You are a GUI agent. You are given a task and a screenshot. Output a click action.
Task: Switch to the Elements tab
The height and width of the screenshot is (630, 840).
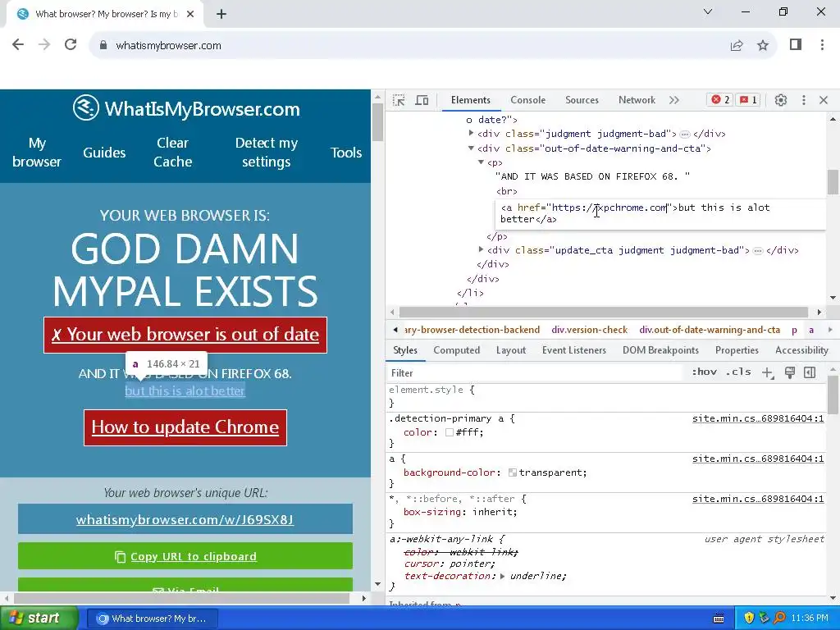click(x=470, y=100)
